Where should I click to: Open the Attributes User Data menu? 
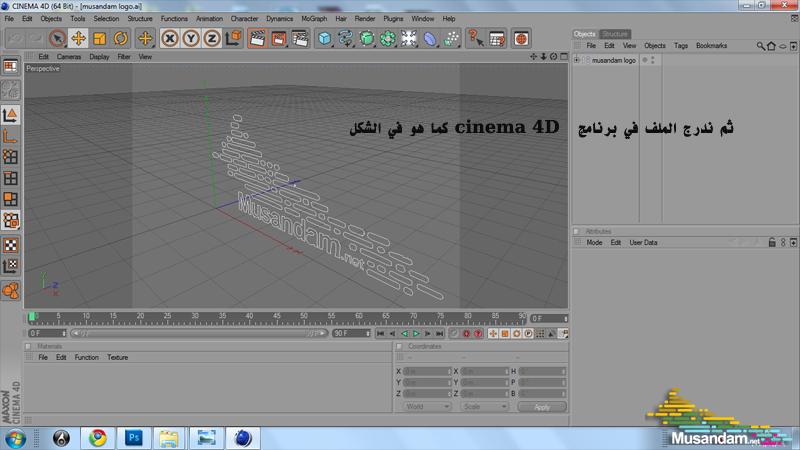click(x=643, y=242)
